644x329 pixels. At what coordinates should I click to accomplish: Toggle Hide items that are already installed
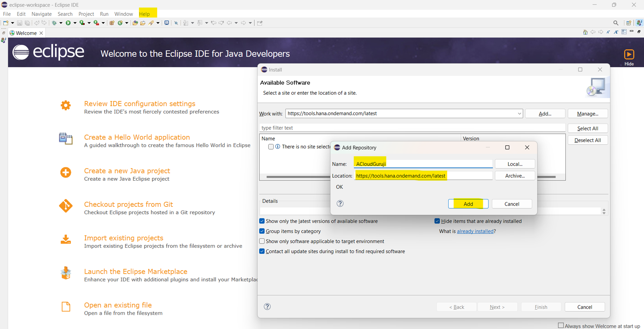pyautogui.click(x=437, y=221)
